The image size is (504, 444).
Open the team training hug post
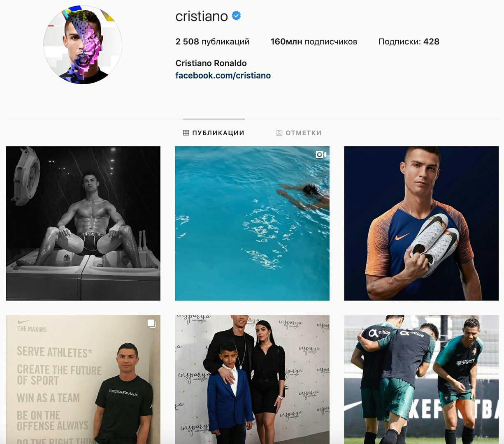pos(421,379)
